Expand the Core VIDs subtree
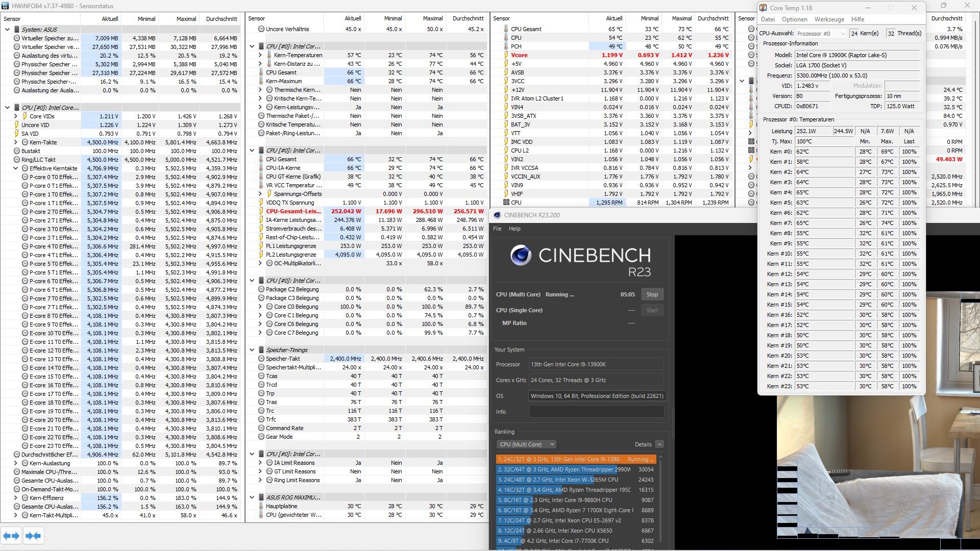 [15, 116]
